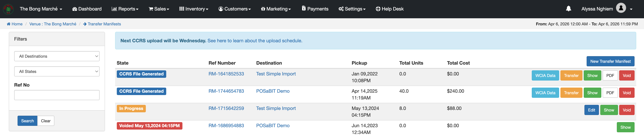Click the Ref No input field
Viewport: 644px width, 137px height.
[x=57, y=95]
